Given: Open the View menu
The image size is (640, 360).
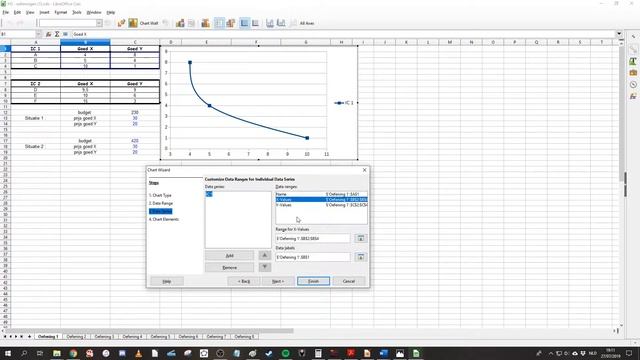Looking at the screenshot, I should tap(30, 12).
